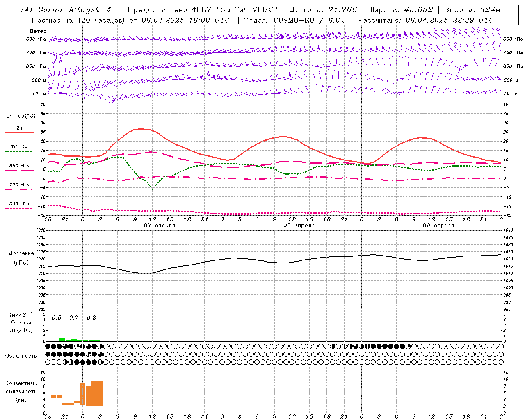The image size is (525, 420).
Task: Select the text Предоставлено ФГБУ "ЗапСиб УГМС"
Action: 203,10
